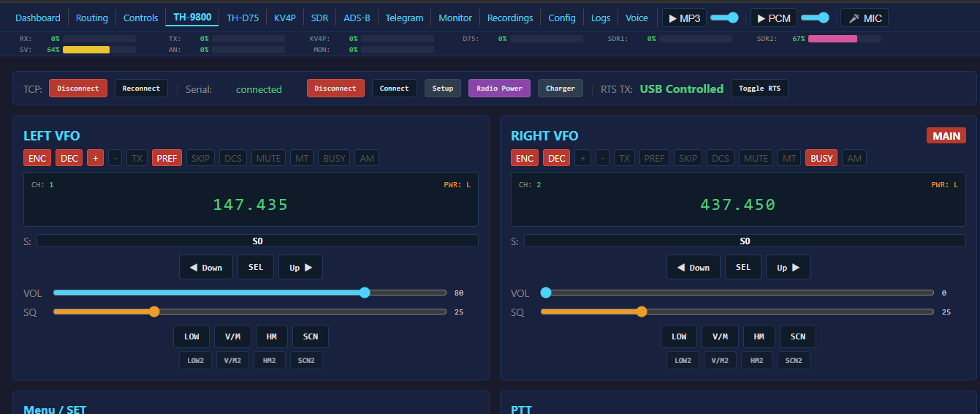
Task: Toggle SKIP on the Right VFO
Action: (688, 158)
